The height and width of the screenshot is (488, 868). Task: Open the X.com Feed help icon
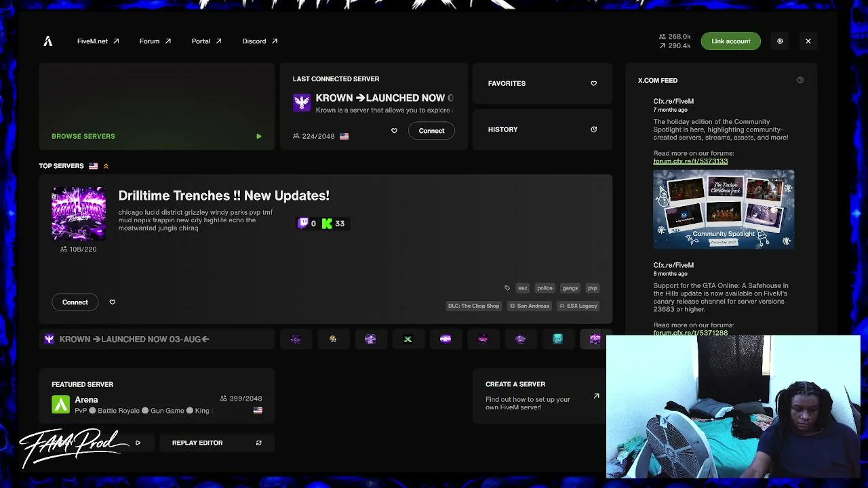(x=800, y=80)
